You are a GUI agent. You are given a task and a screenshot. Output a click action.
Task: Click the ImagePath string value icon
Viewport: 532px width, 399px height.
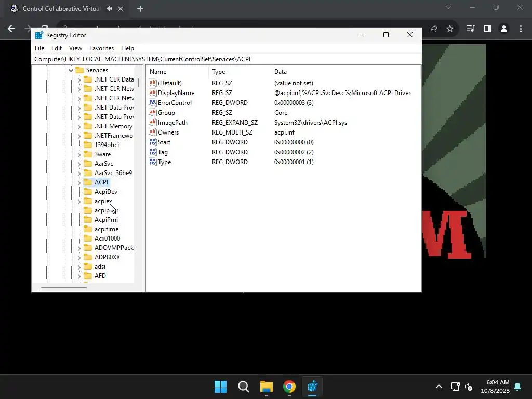[x=153, y=122]
